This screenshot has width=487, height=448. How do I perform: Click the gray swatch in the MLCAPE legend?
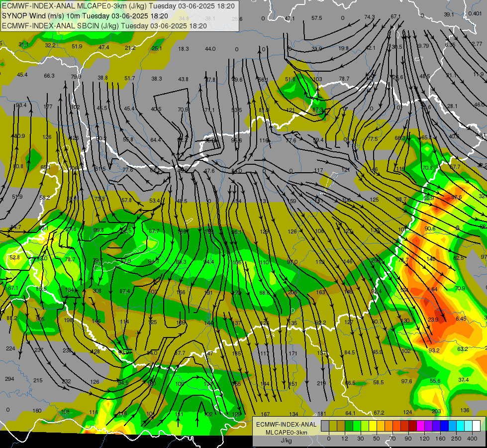(x=325, y=426)
